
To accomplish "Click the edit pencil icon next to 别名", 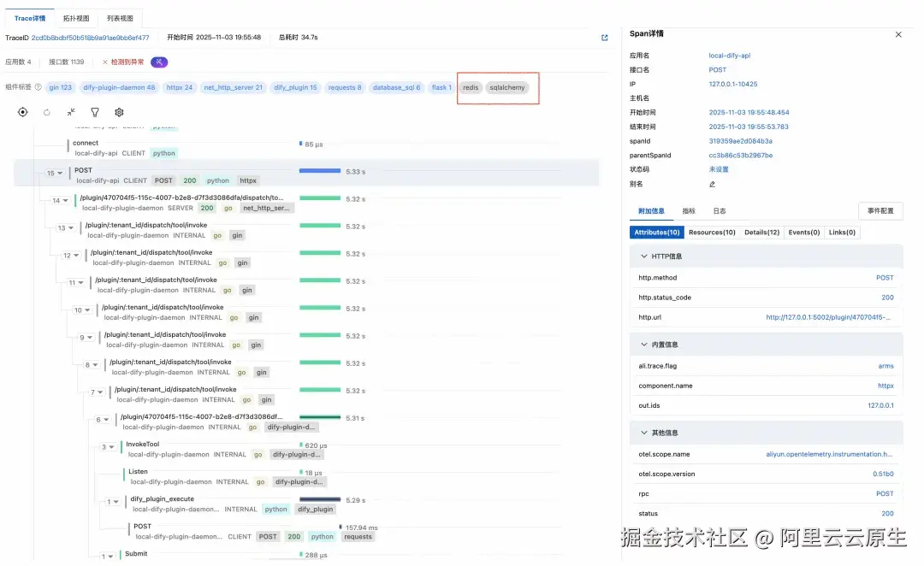I will [x=712, y=184].
